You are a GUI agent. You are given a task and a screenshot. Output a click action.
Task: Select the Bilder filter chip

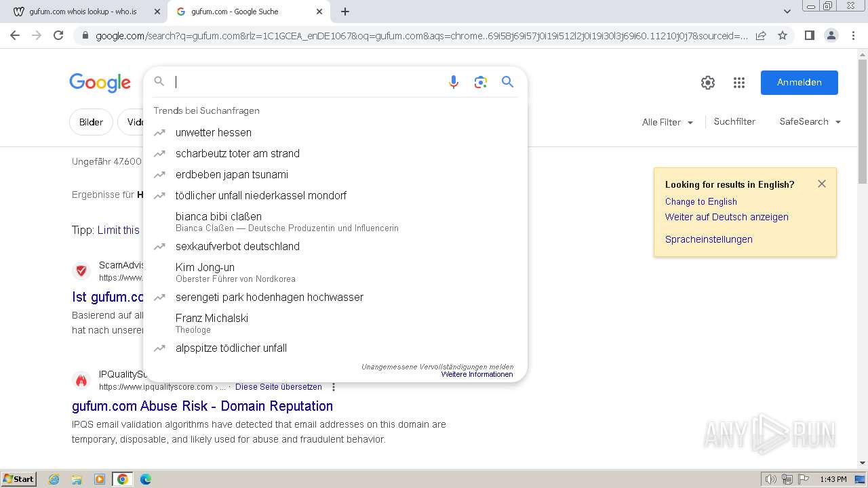(91, 122)
